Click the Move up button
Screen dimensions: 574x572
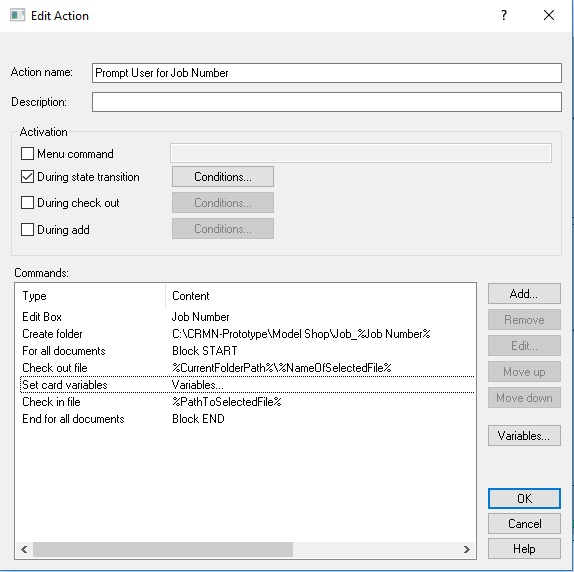(524, 371)
